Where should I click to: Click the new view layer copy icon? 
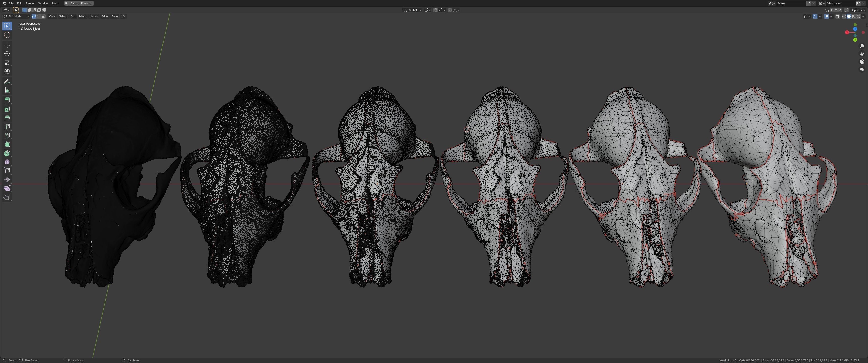point(858,3)
